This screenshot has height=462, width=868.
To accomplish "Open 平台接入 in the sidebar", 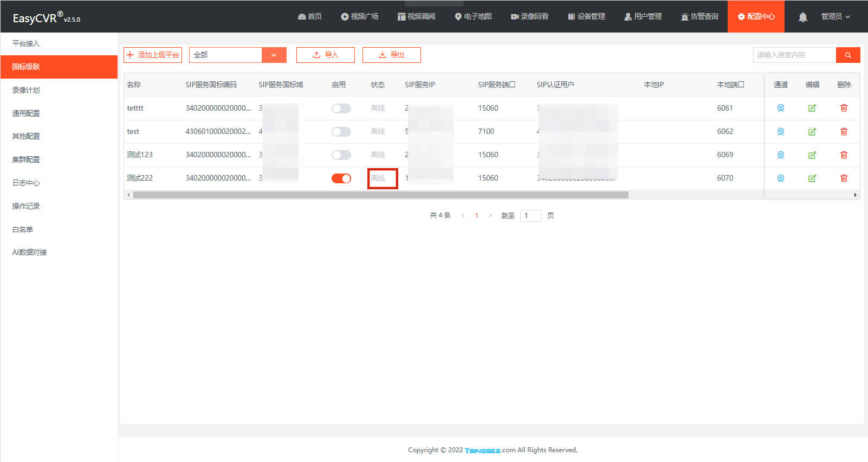I will point(26,43).
